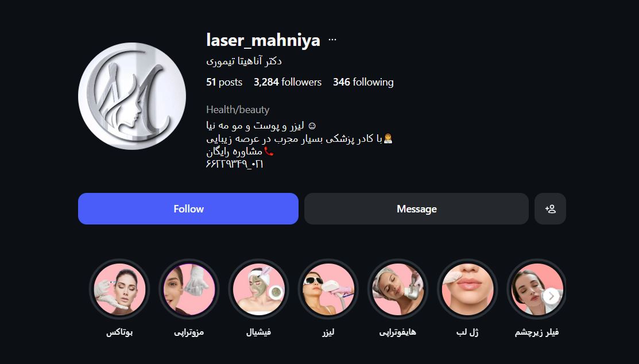Open the silver logo profile picture
Viewport: 639px width, 364px height.
click(x=132, y=96)
